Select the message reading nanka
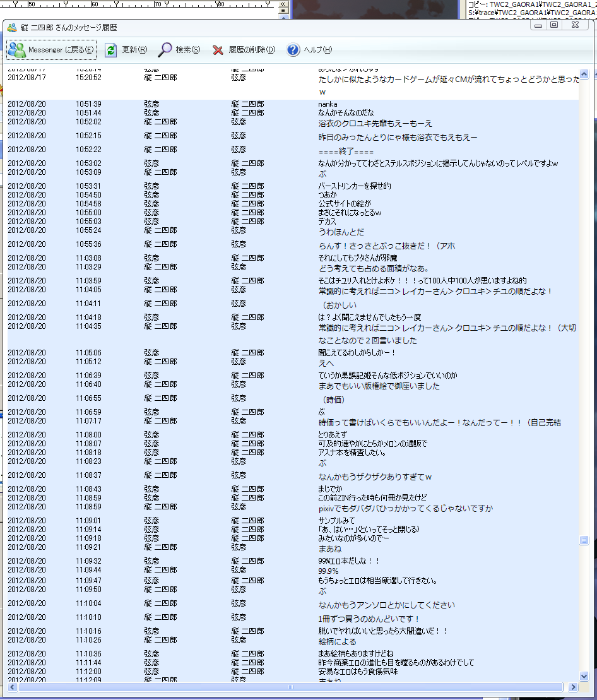597x700 pixels. pyautogui.click(x=328, y=104)
